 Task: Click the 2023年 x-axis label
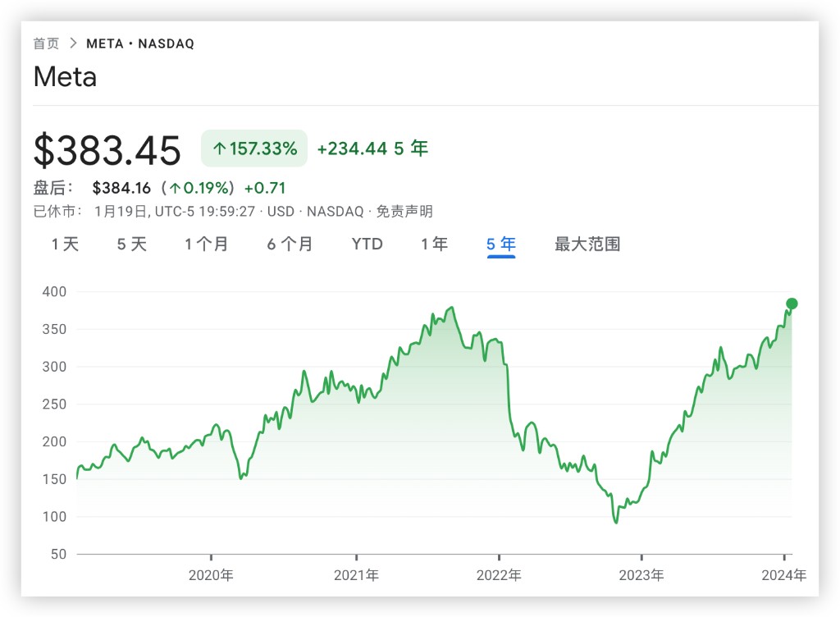click(641, 575)
